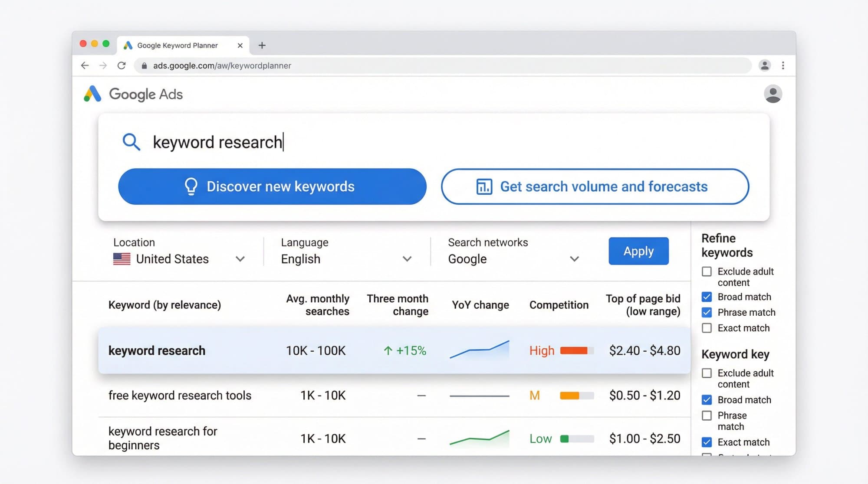868x484 pixels.
Task: Click the Google Ads logo
Action: (133, 94)
